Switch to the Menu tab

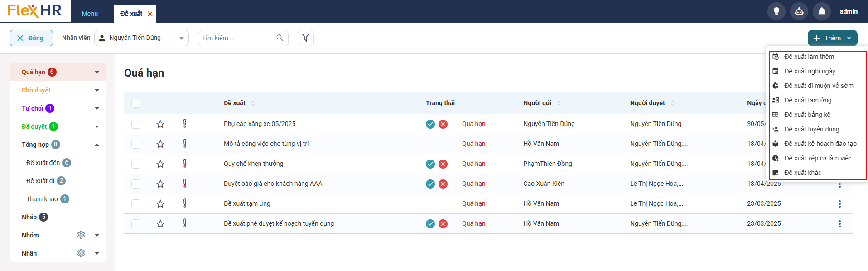coord(90,14)
